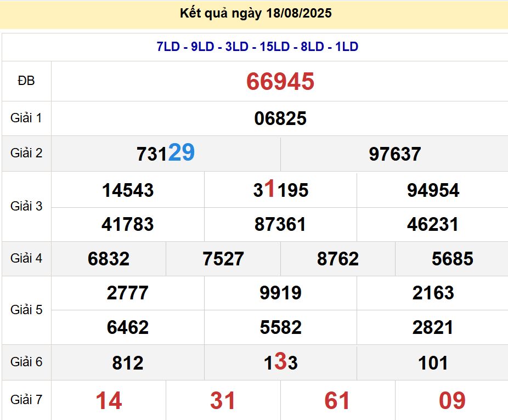Select the Giải 4 number 5685
The width and height of the screenshot is (508, 420).
click(x=452, y=259)
